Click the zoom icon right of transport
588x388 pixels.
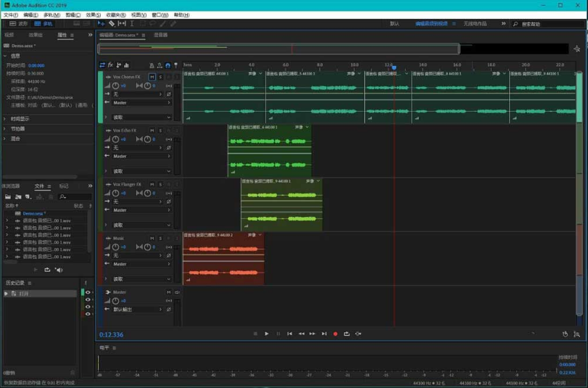tap(576, 334)
